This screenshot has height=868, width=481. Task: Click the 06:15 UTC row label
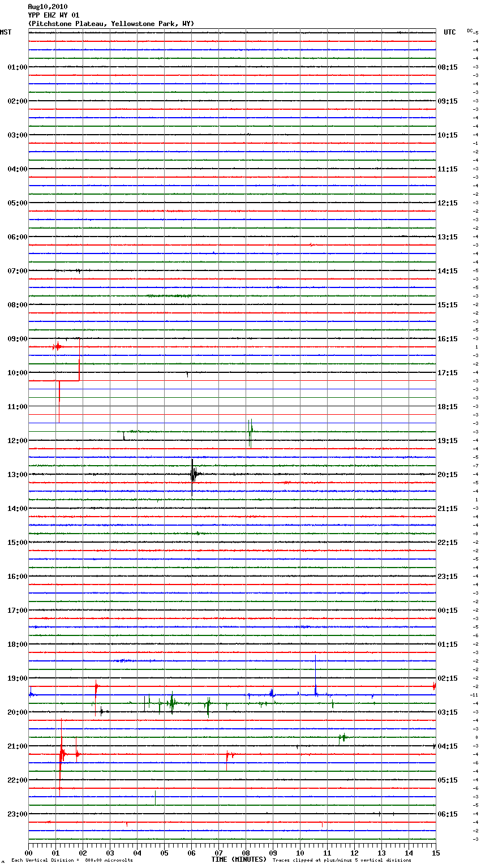click(x=448, y=814)
